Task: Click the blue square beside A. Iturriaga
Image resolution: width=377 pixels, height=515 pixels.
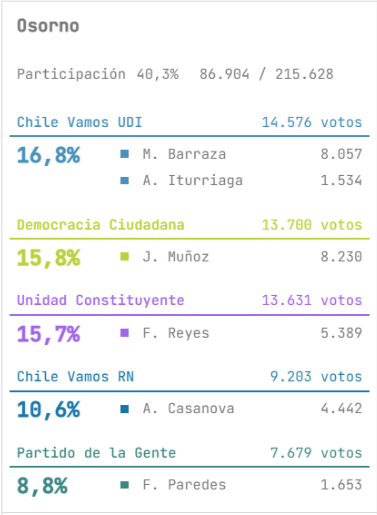Action: 125,180
